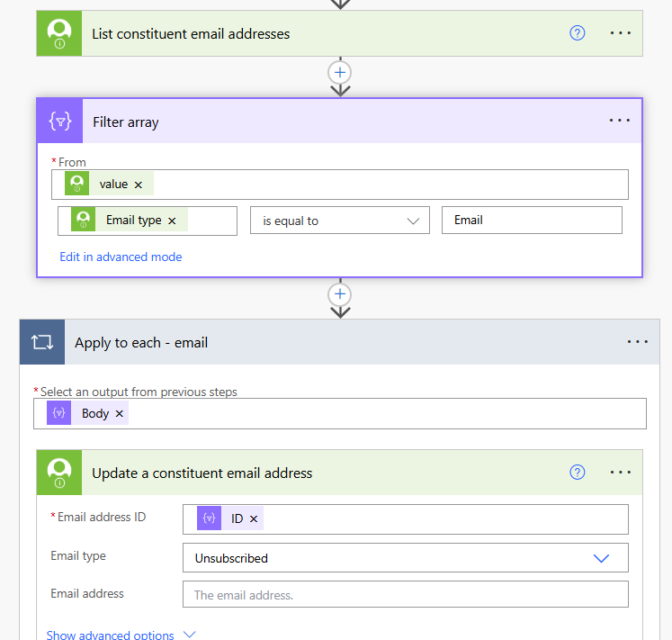Click the Apply to each loop icon
672x640 pixels.
click(x=42, y=342)
